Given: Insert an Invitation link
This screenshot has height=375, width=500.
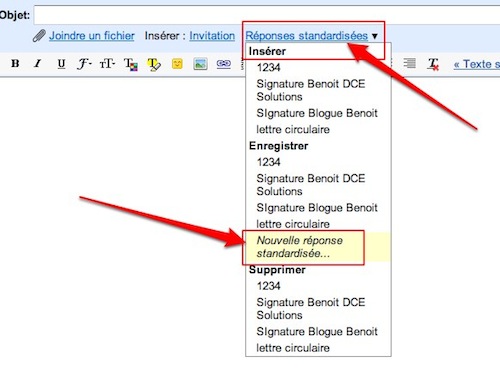Looking at the screenshot, I should pos(212,36).
